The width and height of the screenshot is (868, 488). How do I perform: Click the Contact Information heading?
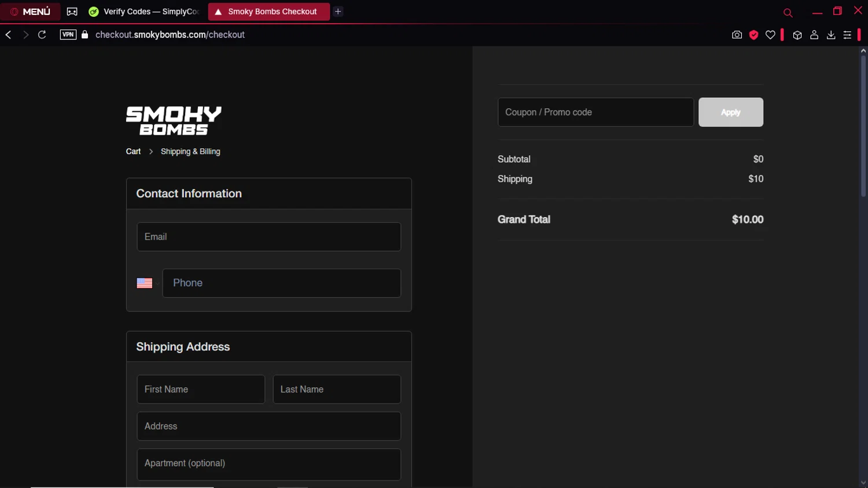(x=189, y=194)
